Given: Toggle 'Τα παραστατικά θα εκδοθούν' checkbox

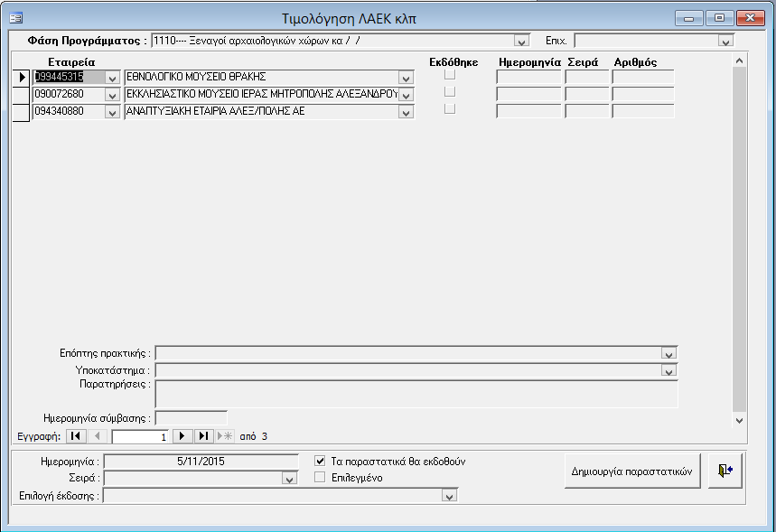Looking at the screenshot, I should [x=320, y=461].
